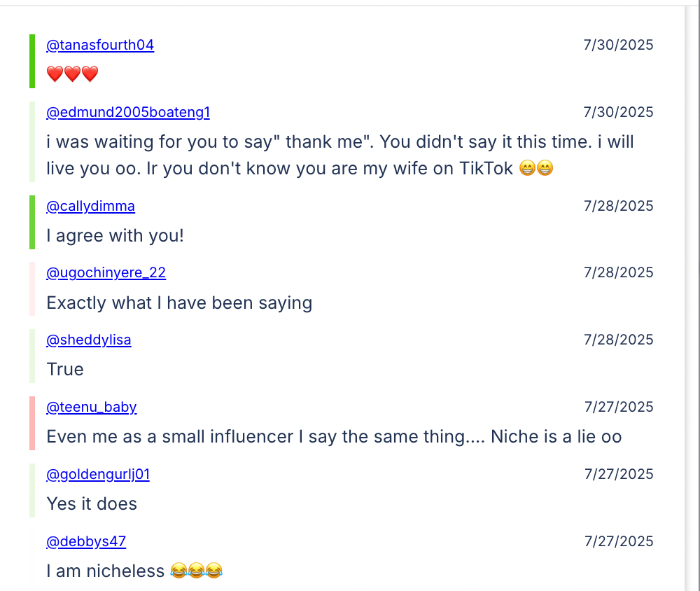Click the "I am nicheless" comment text

click(x=105, y=571)
